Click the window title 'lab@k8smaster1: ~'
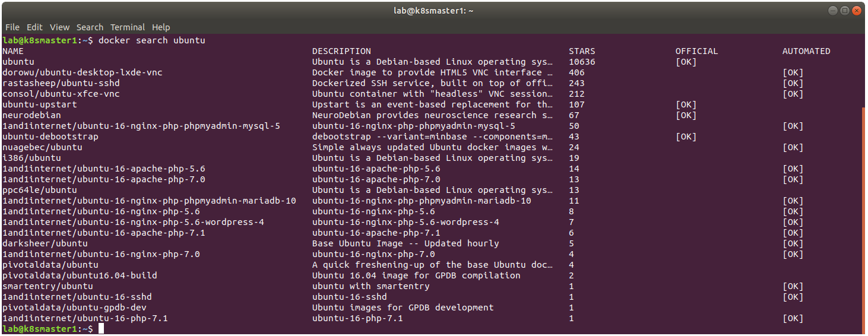Screen dimensions: 868x336 tap(433, 11)
